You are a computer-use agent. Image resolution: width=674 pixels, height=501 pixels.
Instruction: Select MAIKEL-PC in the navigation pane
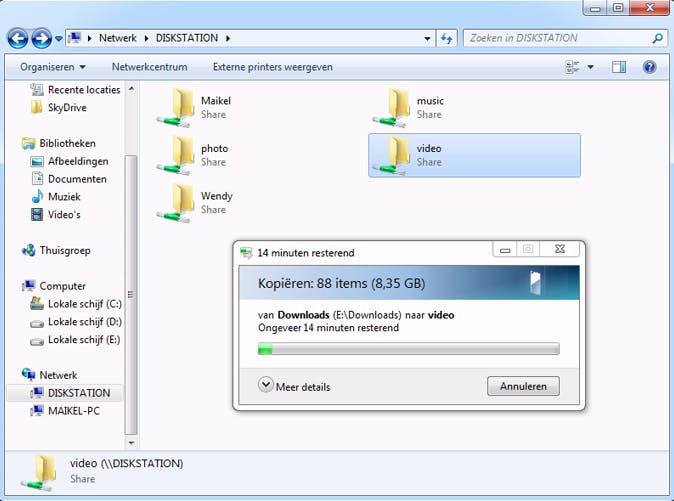coord(65,411)
